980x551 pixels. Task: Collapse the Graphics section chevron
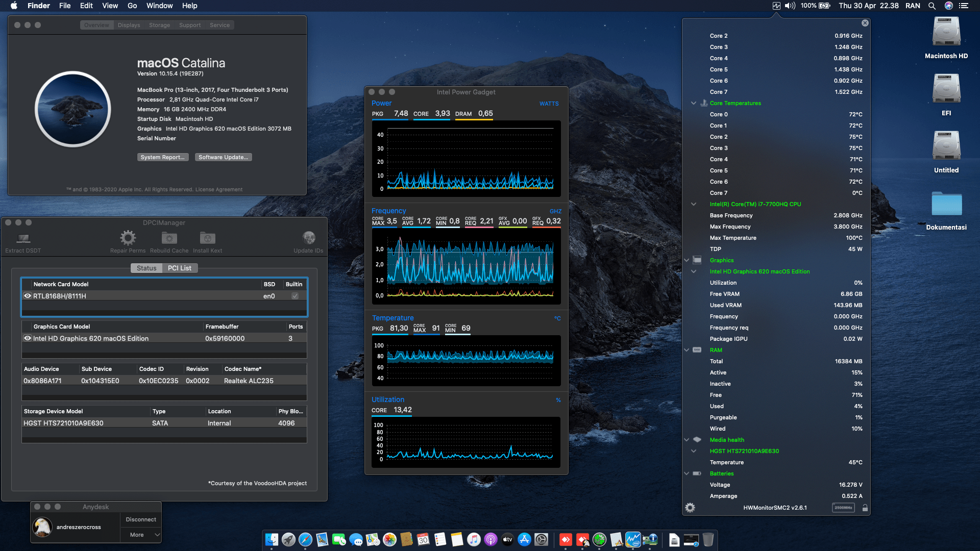[687, 260]
